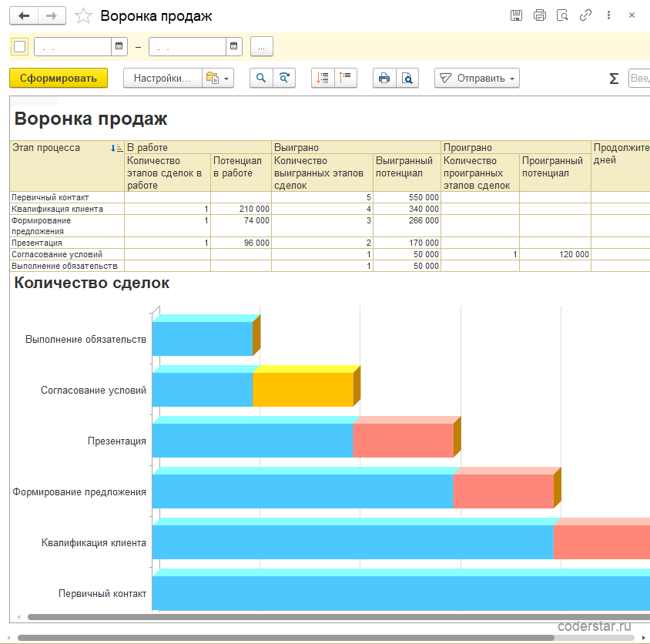Image resolution: width=650 pixels, height=644 pixels.
Task: Click the 96 000 potential cell
Action: click(x=241, y=243)
